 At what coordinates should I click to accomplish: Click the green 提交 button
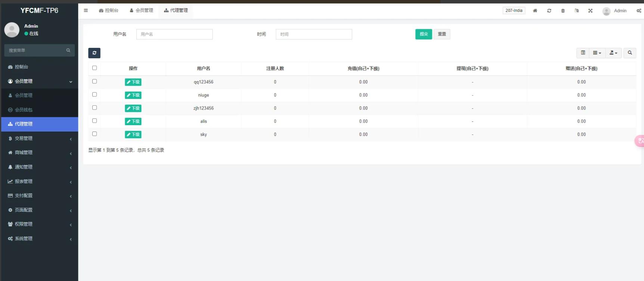pos(423,34)
